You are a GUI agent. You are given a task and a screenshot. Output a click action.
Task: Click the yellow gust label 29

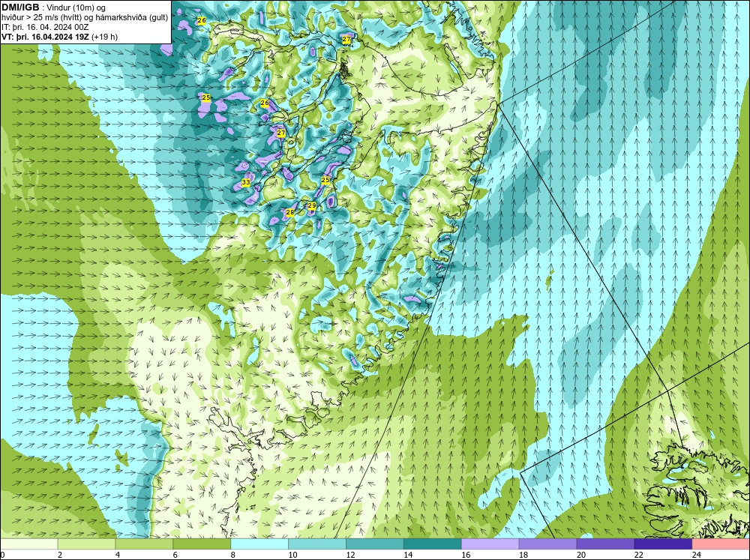(312, 205)
